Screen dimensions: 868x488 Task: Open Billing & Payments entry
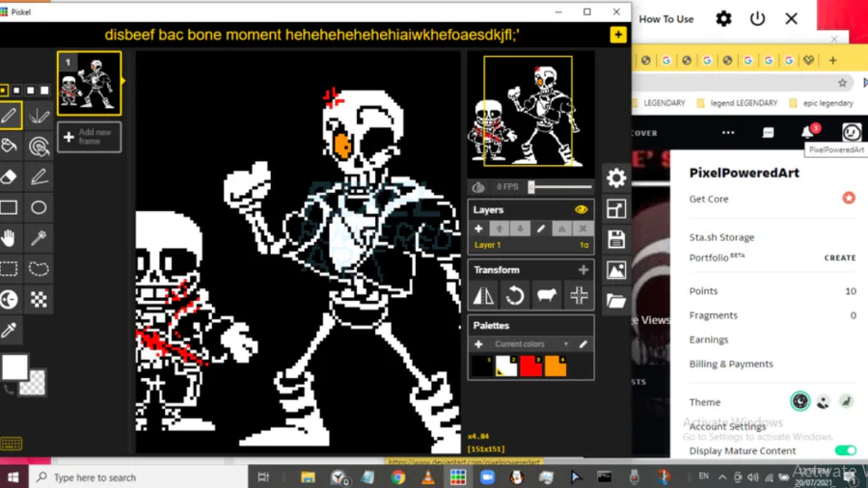(731, 364)
